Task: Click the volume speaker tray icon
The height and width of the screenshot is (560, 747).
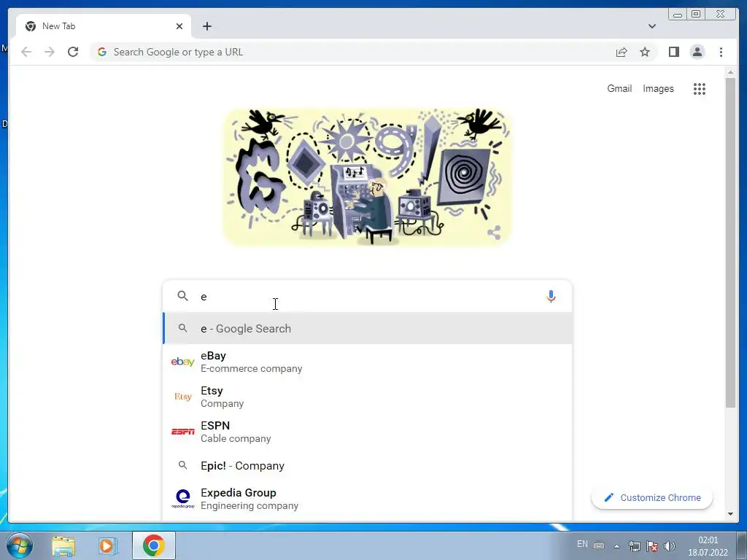Action: click(670, 546)
